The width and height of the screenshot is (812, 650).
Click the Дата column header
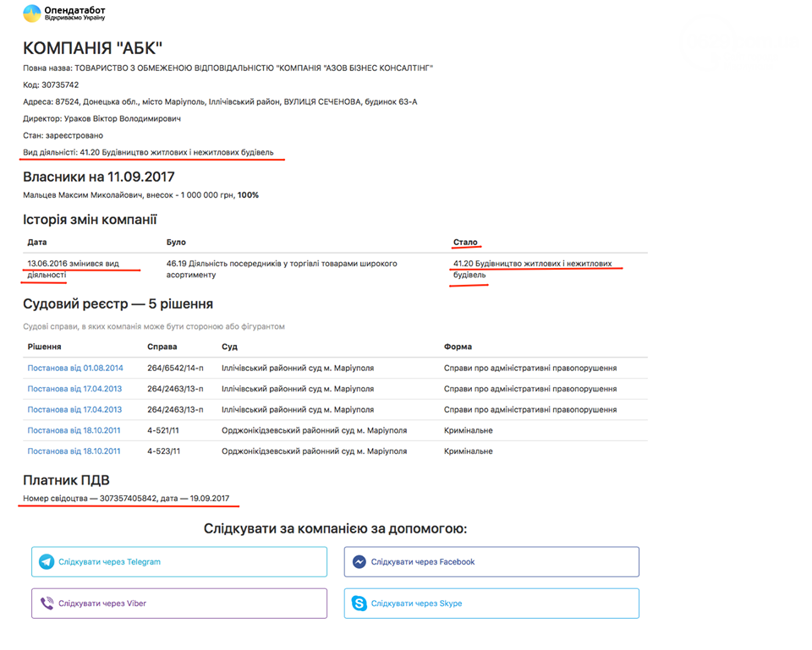click(x=36, y=243)
